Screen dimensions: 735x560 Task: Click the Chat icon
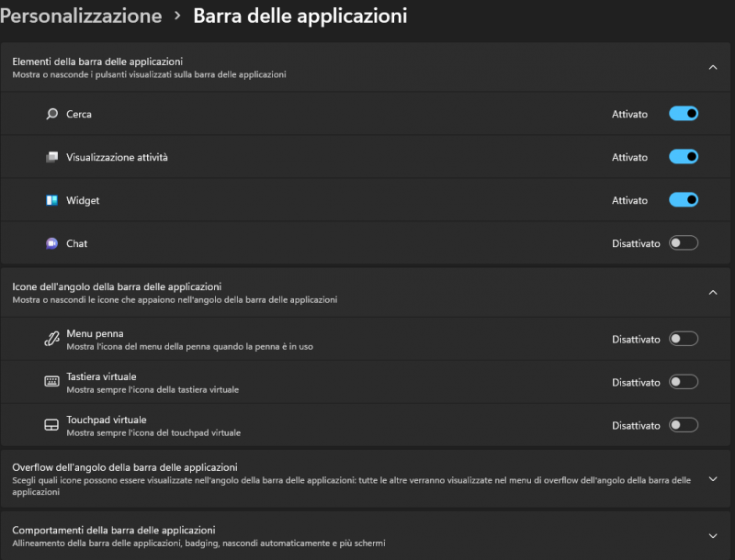pos(51,243)
